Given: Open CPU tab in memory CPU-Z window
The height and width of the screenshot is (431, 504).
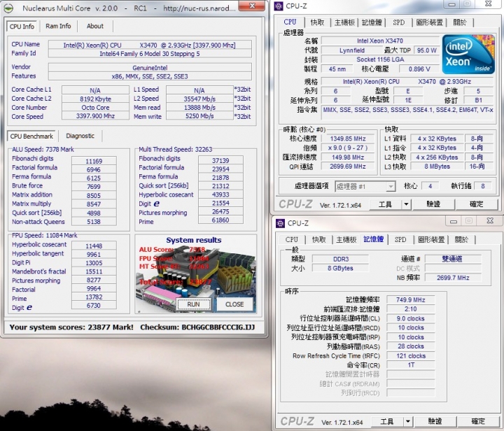Looking at the screenshot, I should point(291,239).
